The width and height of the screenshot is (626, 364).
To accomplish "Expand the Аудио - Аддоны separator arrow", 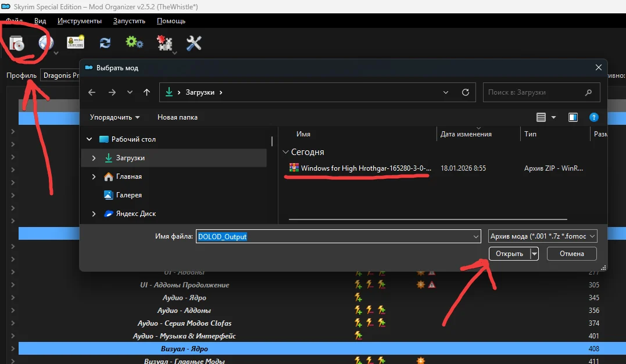I will click(x=13, y=311).
